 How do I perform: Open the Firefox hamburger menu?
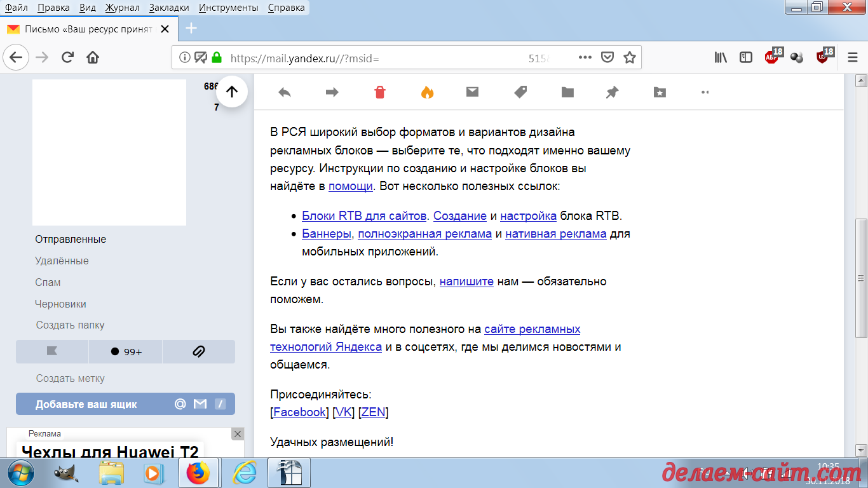[853, 57]
